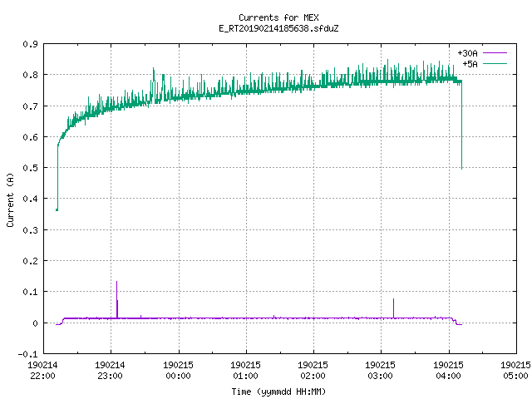Image resolution: width=532 pixels, height=399 pixels.
Task: Click the '190215 03:00' x-axis tick label
Action: (x=381, y=370)
